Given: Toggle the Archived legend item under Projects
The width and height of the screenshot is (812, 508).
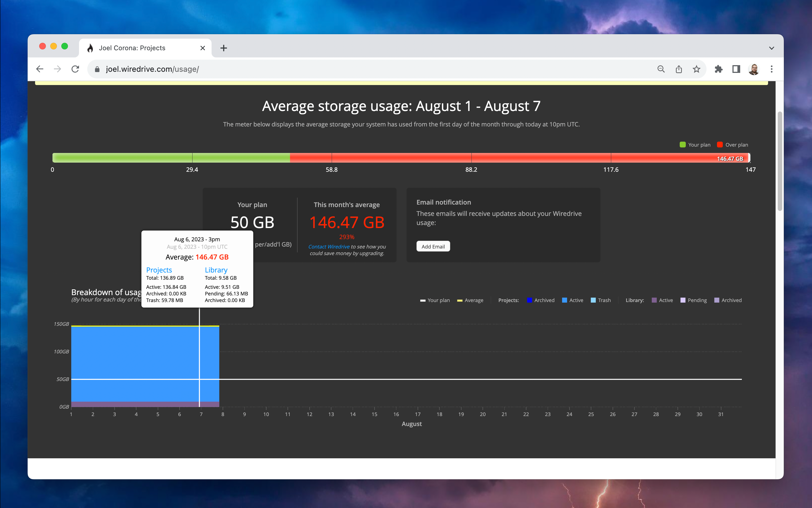Looking at the screenshot, I should pos(541,300).
